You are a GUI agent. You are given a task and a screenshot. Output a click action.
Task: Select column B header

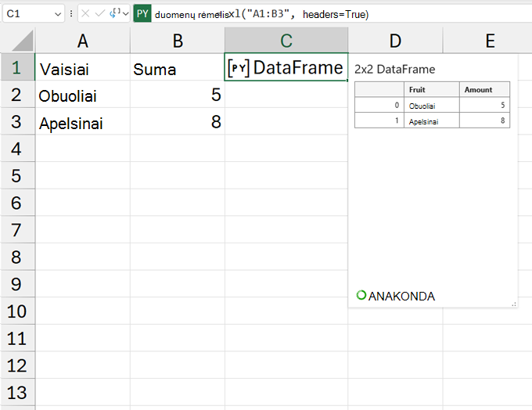[x=178, y=41]
